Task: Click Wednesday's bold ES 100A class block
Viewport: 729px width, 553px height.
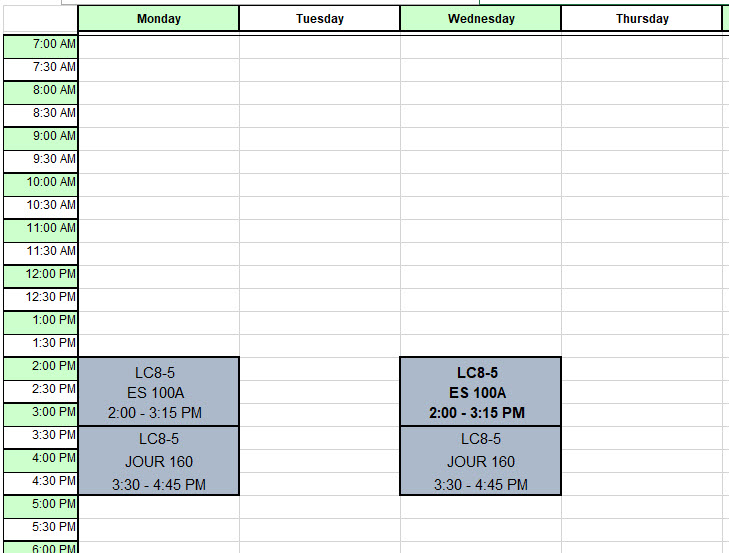Action: [481, 392]
